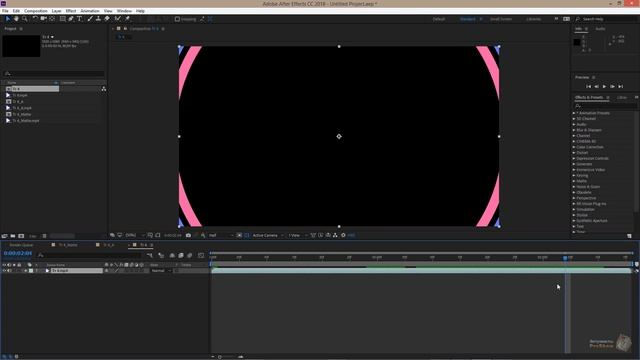Click the composition mini-flowchart timeline icon

[150, 256]
